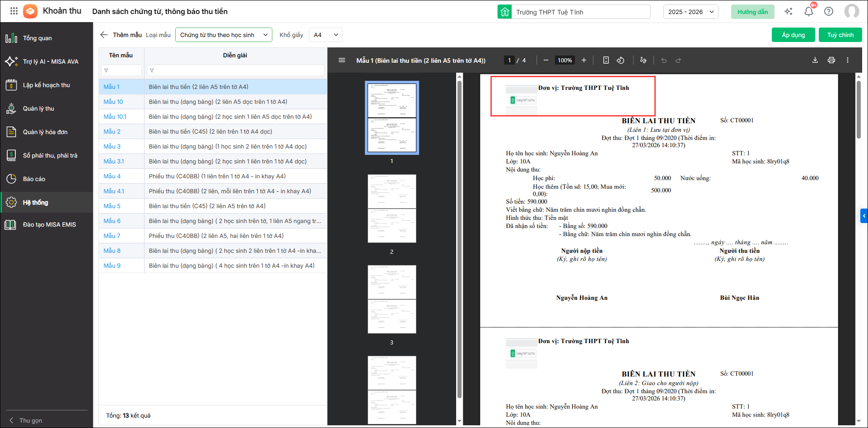
Task: Select the Mẫu 4 template link
Action: click(112, 176)
